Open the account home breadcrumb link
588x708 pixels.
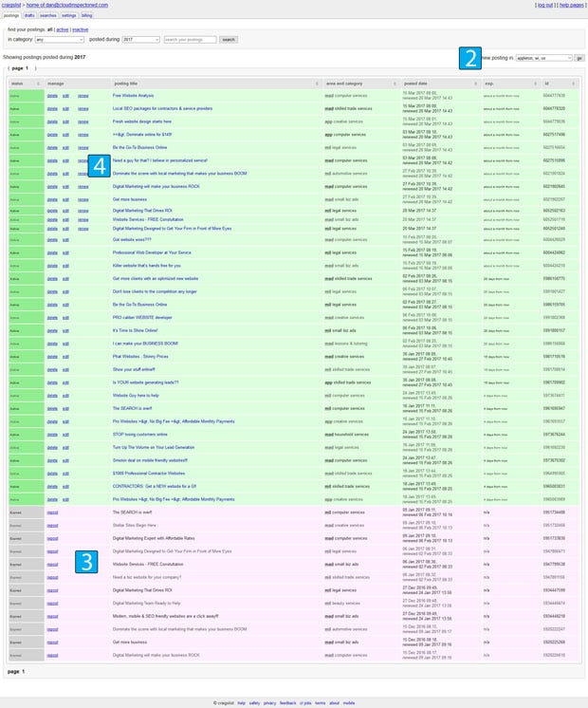click(66, 5)
